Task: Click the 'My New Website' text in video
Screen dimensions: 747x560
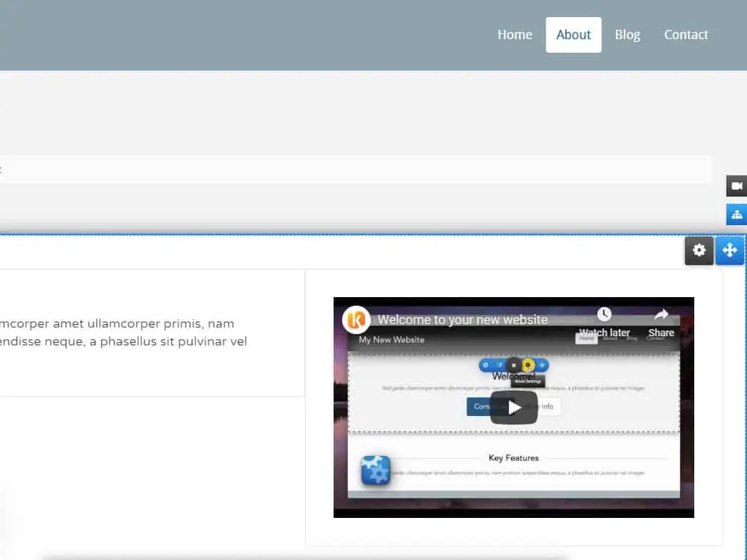Action: point(391,340)
